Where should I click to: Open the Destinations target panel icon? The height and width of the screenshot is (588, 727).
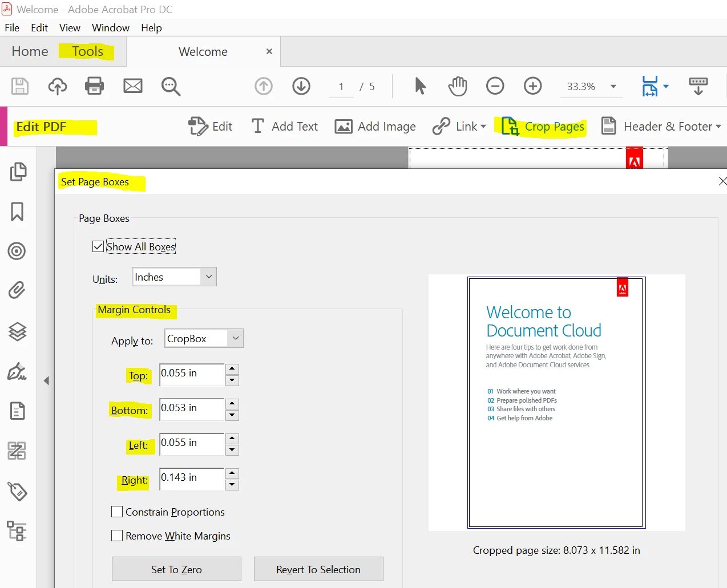17,251
